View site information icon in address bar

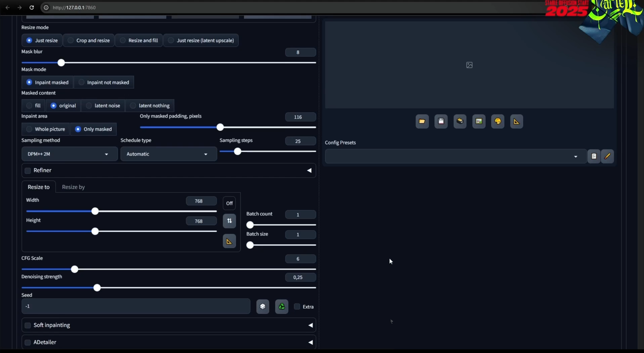tap(46, 7)
